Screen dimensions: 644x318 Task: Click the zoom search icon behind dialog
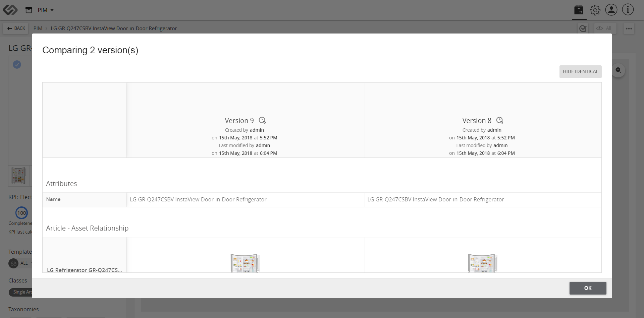click(x=619, y=70)
